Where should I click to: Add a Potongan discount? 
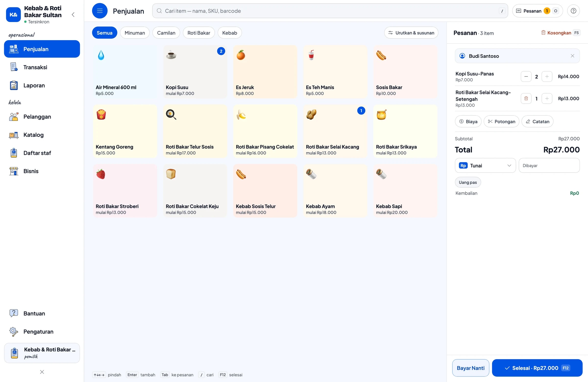tap(502, 122)
